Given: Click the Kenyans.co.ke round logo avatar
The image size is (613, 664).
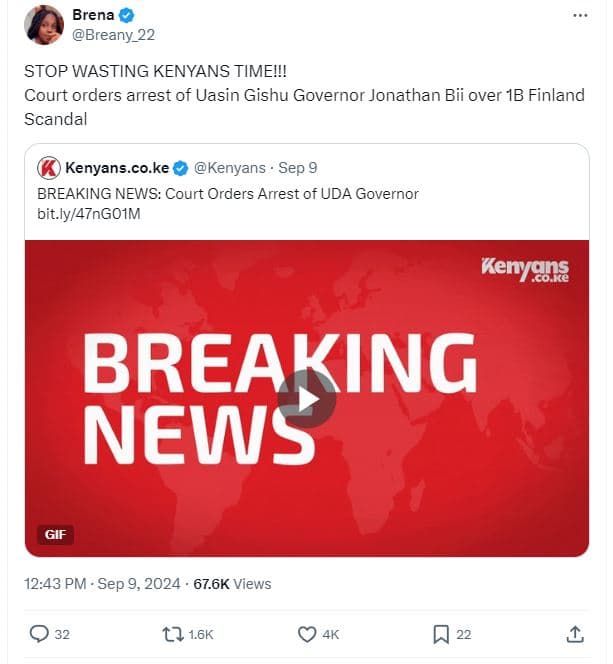Looking at the screenshot, I should pos(48,168).
